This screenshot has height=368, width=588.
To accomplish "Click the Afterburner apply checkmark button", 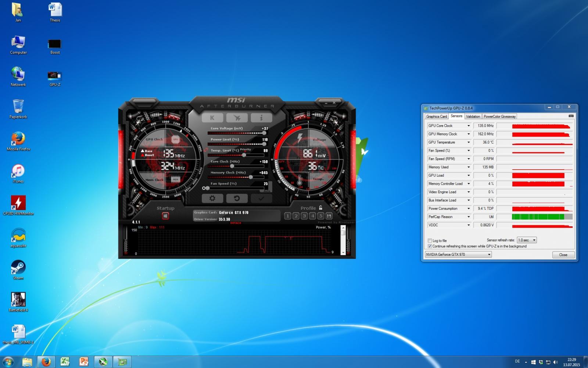I will pos(261,198).
